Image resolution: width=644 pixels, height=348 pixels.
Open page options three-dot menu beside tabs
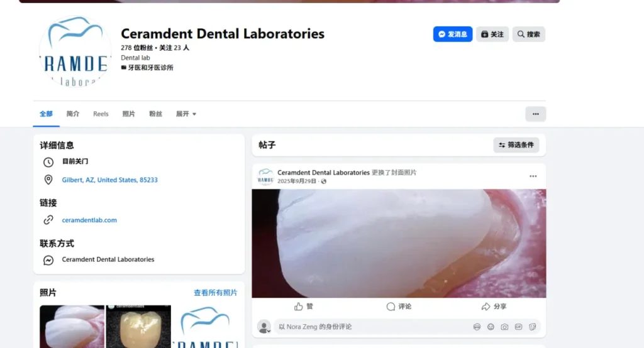[536, 114]
